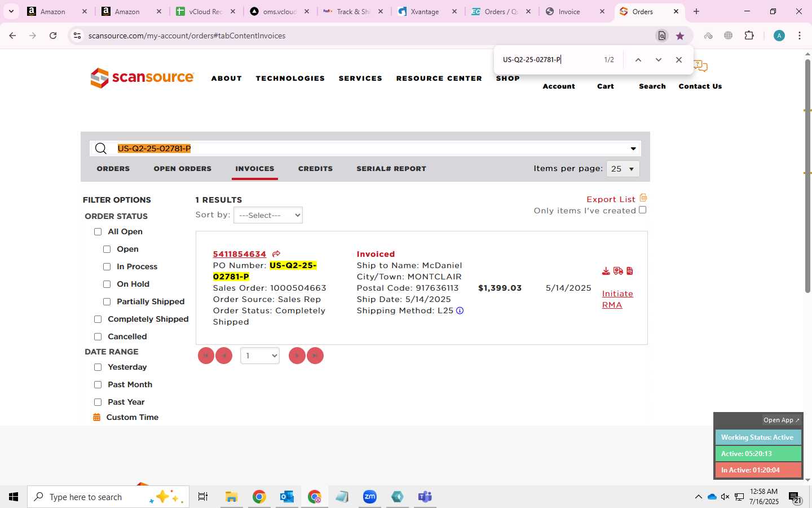Image resolution: width=812 pixels, height=508 pixels.
Task: Check the Partially Shipped filter
Action: (107, 301)
